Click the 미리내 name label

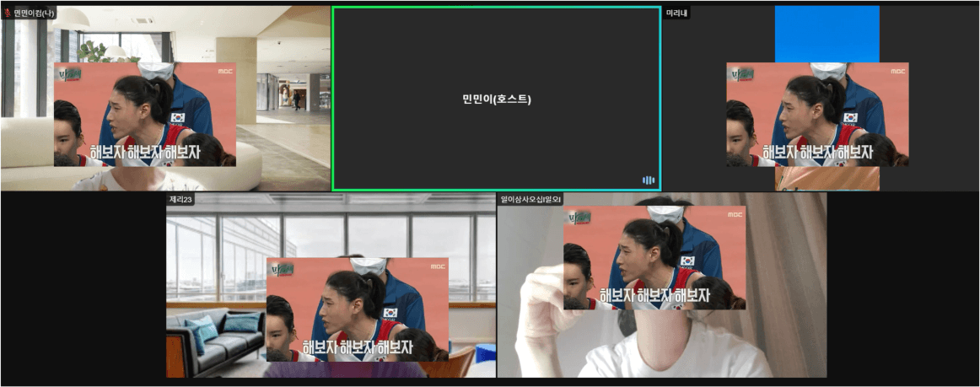pos(677,13)
